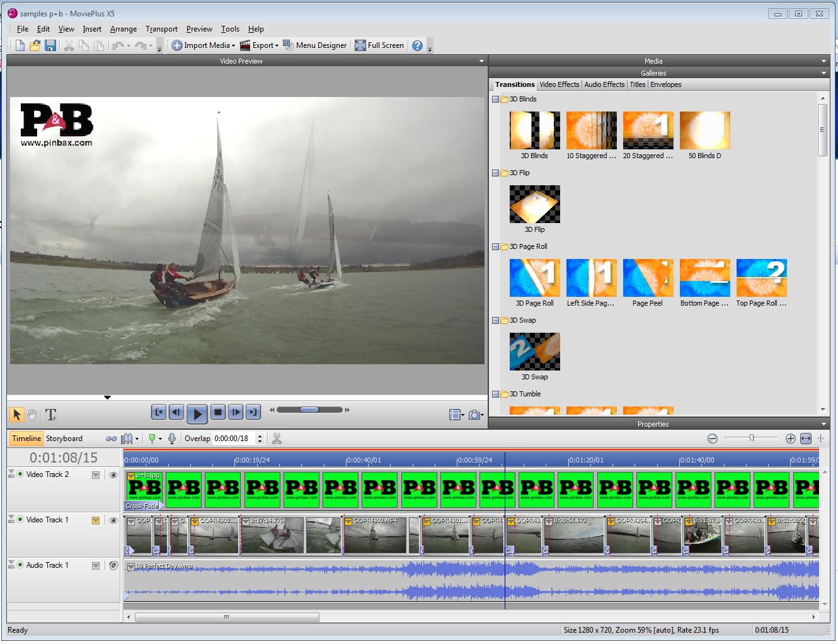
Task: Click the microphone narration icon
Action: point(173,439)
